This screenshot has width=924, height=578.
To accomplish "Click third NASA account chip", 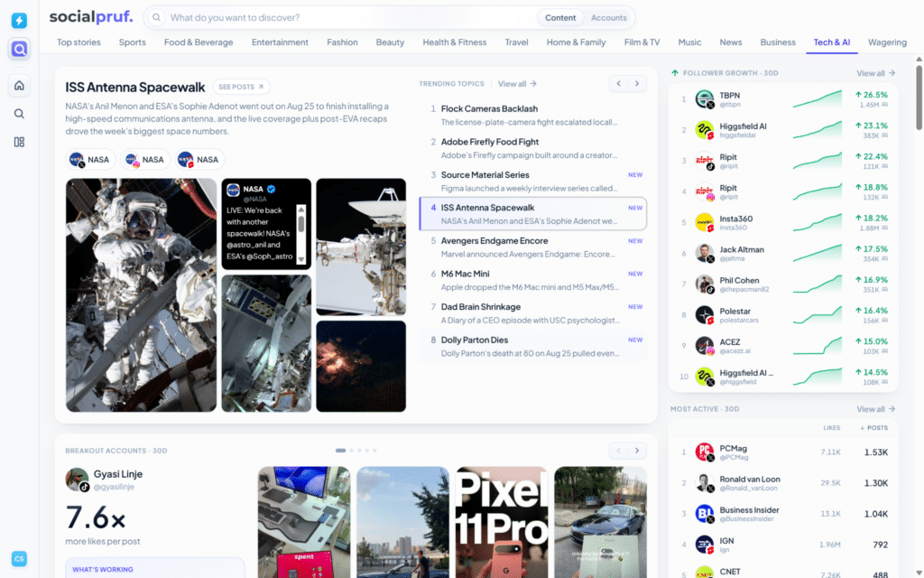I will (199, 159).
